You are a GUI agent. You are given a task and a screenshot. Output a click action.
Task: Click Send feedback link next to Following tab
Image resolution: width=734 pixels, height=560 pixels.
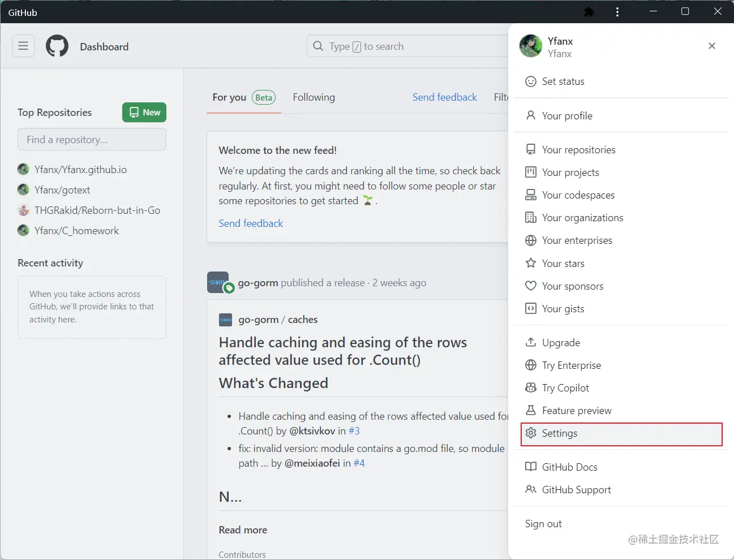click(x=445, y=97)
